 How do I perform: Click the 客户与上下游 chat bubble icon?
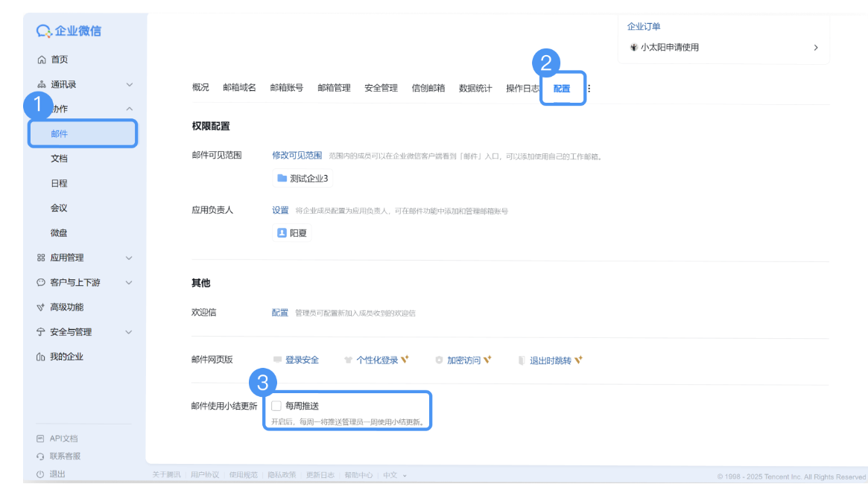click(x=41, y=283)
